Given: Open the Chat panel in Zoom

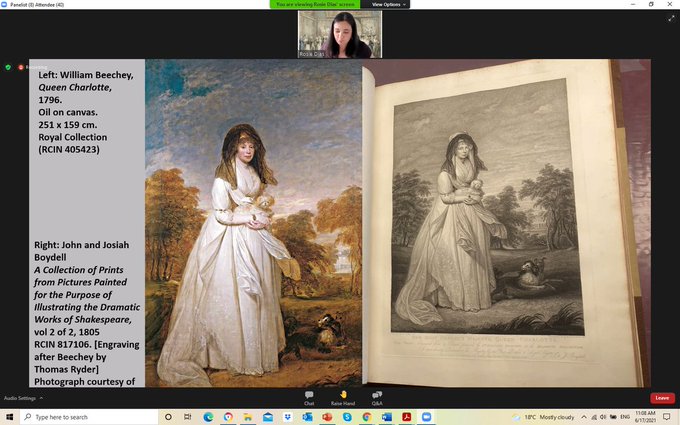Looking at the screenshot, I should tap(309, 398).
